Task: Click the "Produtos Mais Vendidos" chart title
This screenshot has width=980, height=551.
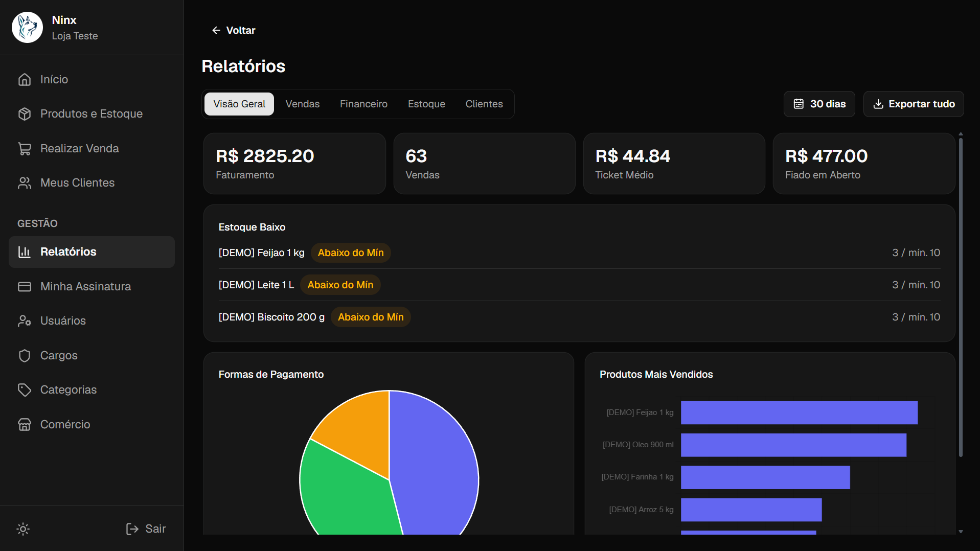Action: [656, 375]
